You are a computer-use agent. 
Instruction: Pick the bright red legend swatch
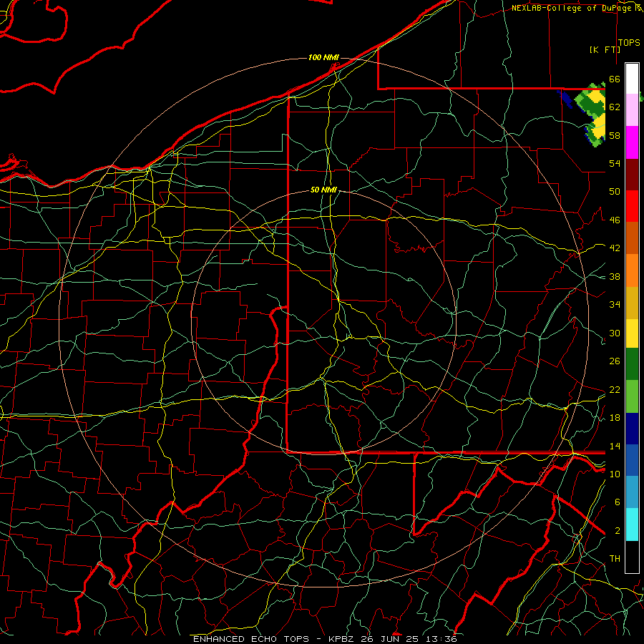632,206
